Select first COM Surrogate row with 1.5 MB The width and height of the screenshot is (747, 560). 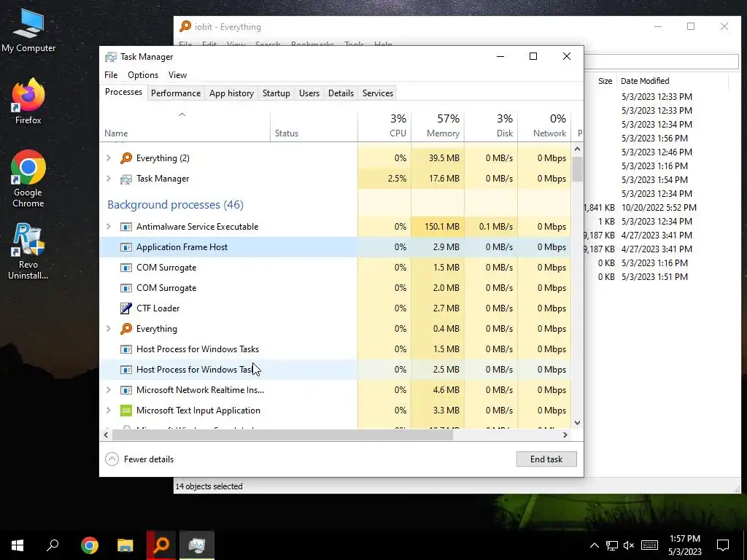click(x=336, y=268)
